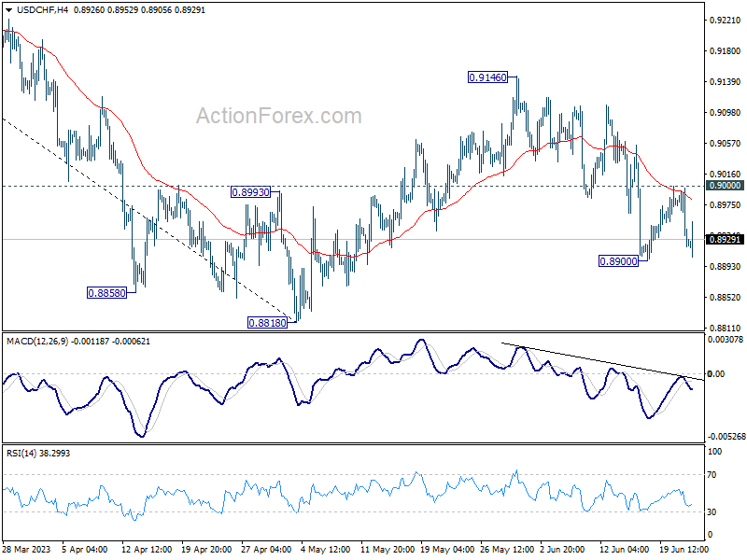Click the 4 May 12:00 time label
Image resolution: width=747 pixels, height=560 pixels.
click(x=325, y=549)
